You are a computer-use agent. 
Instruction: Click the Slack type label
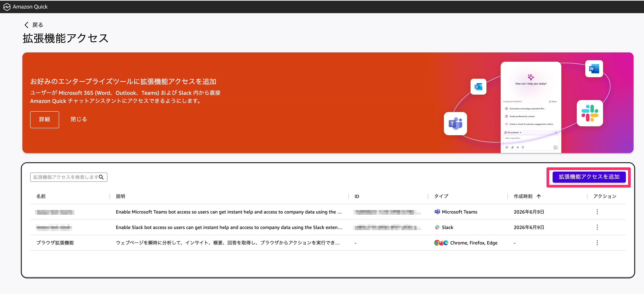448,227
